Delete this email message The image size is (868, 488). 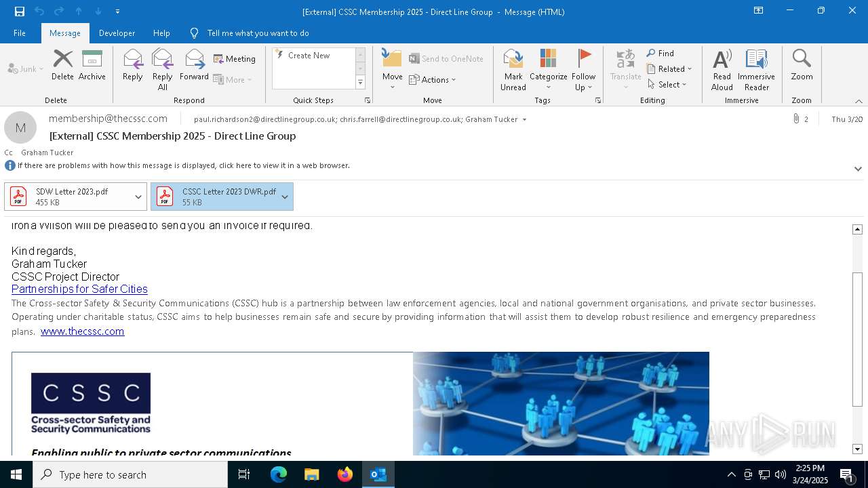point(62,65)
